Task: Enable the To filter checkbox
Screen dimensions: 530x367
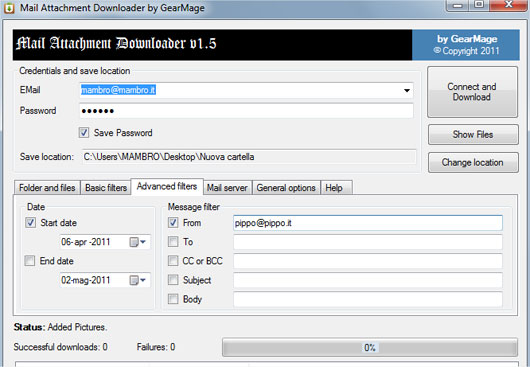Action: click(x=173, y=242)
